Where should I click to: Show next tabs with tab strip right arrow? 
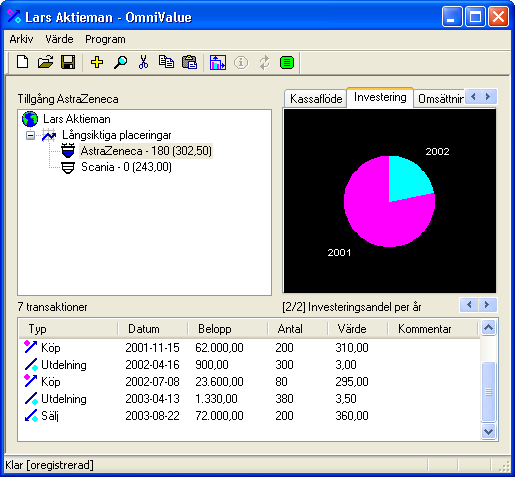coord(488,97)
